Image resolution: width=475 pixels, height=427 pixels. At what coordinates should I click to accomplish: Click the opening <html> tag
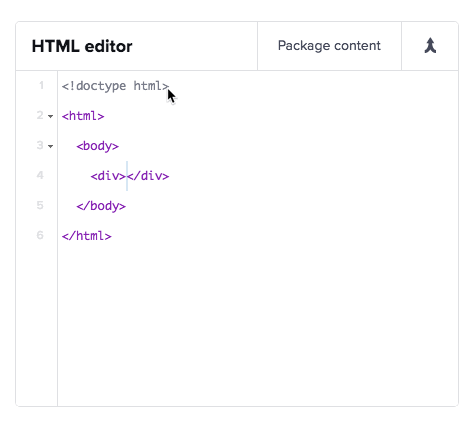[83, 116]
